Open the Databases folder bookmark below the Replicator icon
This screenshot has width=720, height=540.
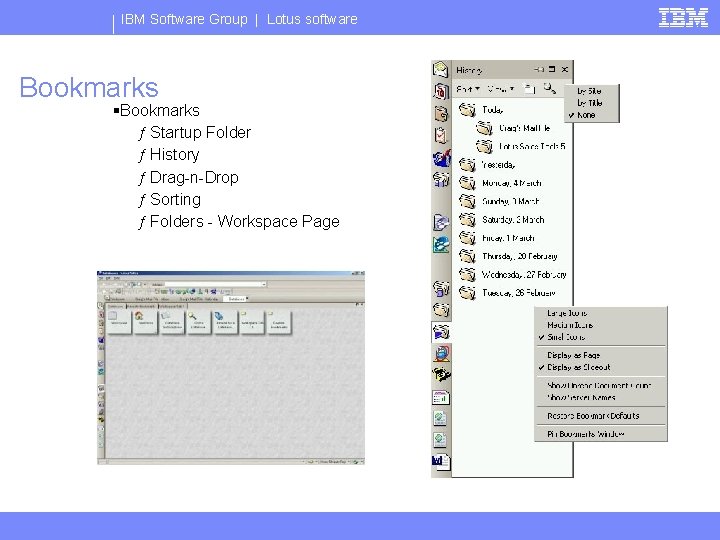tap(441, 179)
